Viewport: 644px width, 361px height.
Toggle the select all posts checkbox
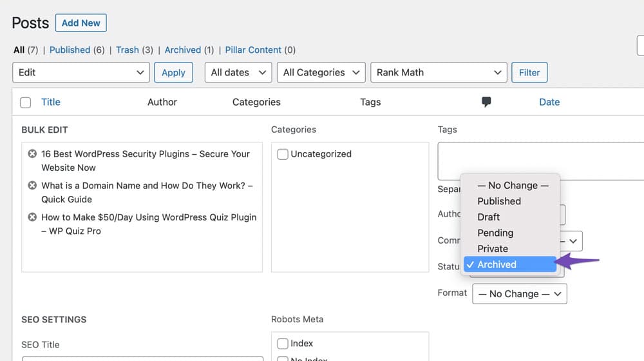coord(26,102)
